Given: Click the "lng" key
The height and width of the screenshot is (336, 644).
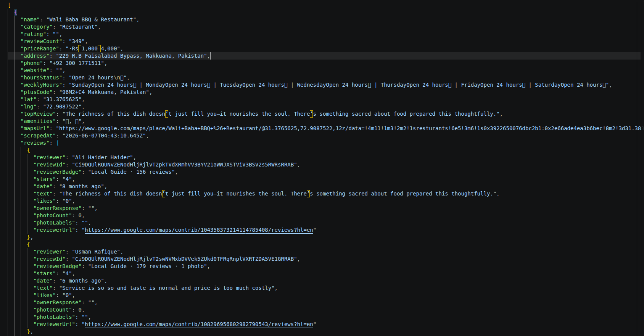Looking at the screenshot, I should coord(29,107).
